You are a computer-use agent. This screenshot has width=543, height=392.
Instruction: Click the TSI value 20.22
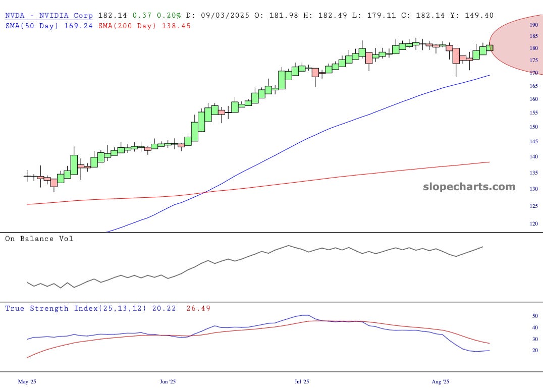click(164, 308)
